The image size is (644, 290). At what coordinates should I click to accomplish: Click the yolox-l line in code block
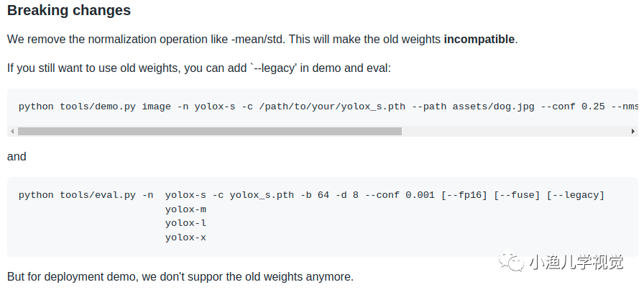tap(185, 223)
